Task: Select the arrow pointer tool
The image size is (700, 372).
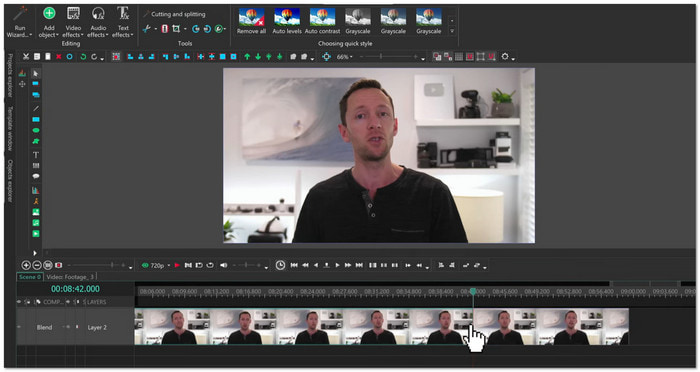Action: click(36, 73)
